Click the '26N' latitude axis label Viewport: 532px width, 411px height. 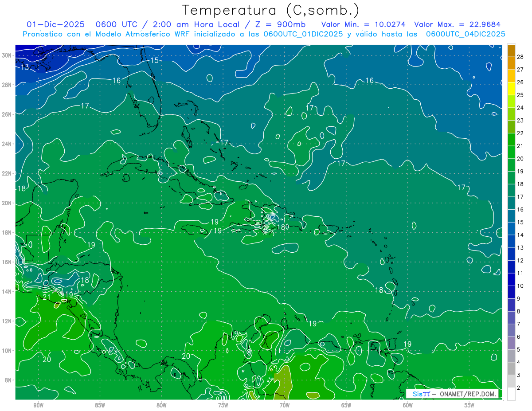pyautogui.click(x=7, y=114)
